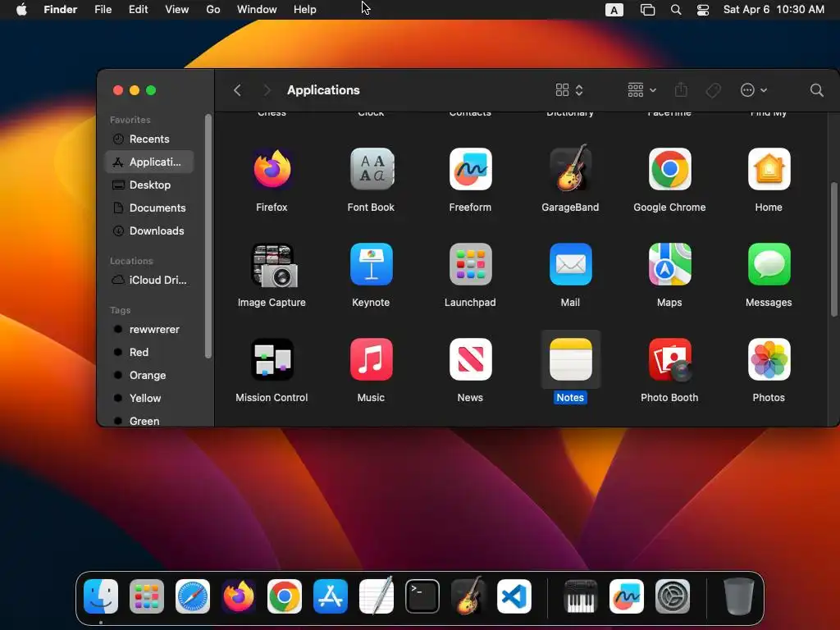Select the rewwrerer tag in sidebar
840x630 pixels.
pos(149,330)
